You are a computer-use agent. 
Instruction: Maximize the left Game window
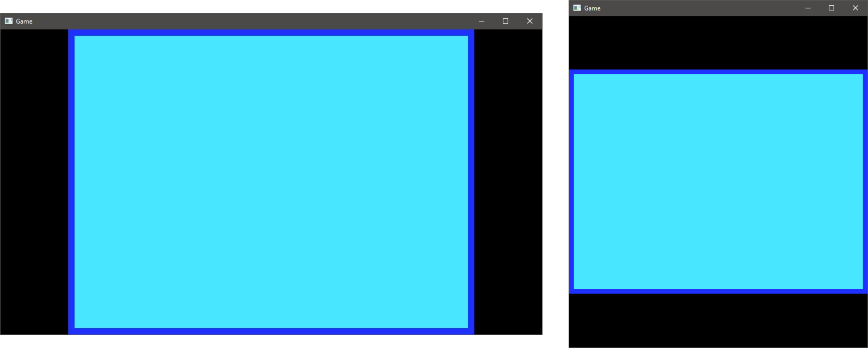click(505, 21)
